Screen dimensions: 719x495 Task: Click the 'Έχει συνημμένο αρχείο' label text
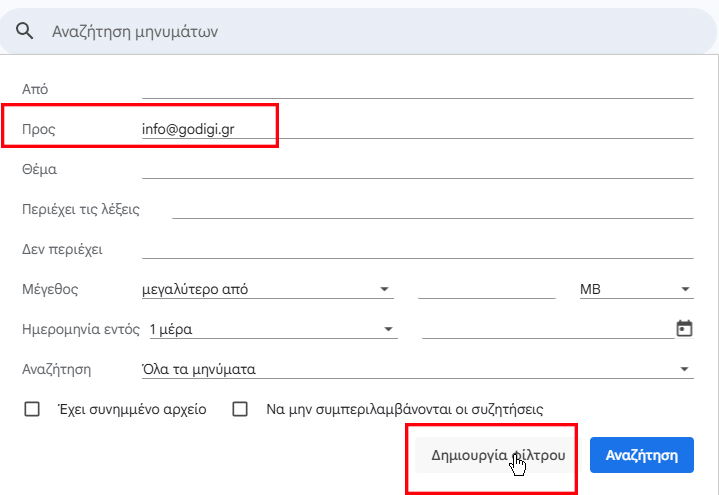(x=131, y=409)
